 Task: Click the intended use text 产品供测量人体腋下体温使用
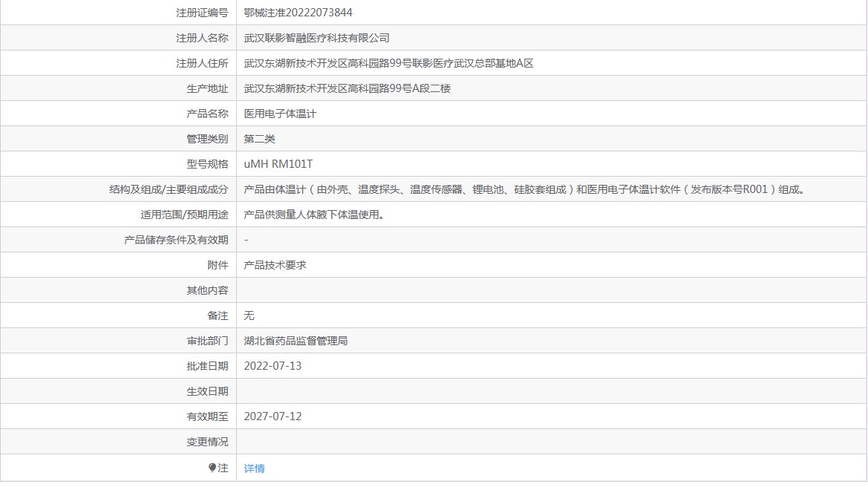point(314,215)
